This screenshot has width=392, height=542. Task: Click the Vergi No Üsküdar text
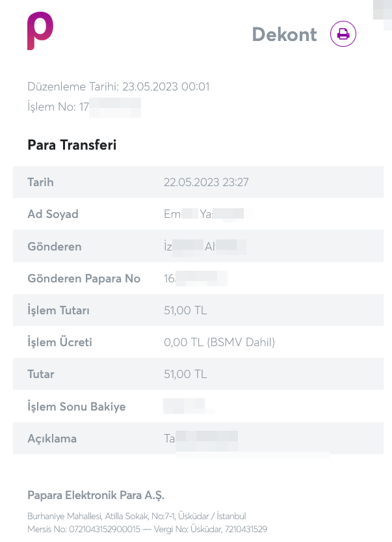coord(211,529)
